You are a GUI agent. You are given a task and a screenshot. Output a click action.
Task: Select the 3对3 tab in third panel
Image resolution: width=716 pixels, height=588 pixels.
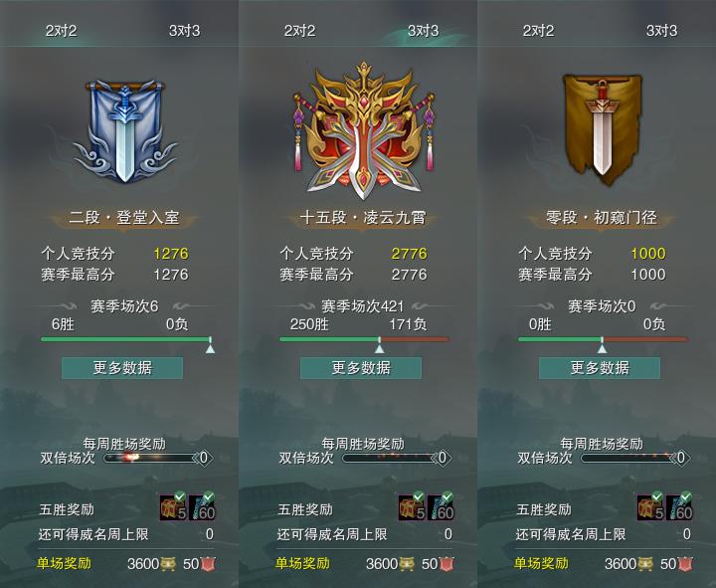pos(661,31)
